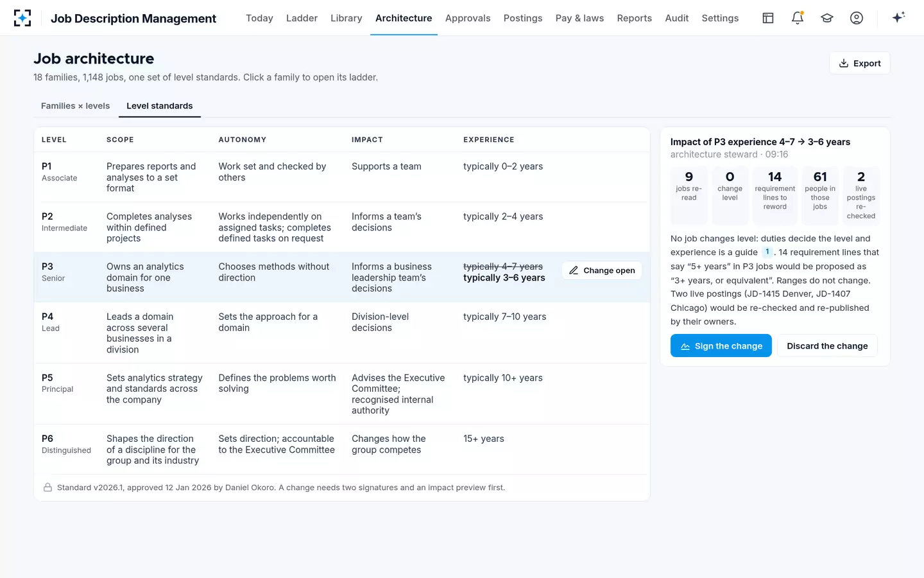The width and height of the screenshot is (924, 578).
Task: Go to the Settings tab
Action: click(x=720, y=18)
